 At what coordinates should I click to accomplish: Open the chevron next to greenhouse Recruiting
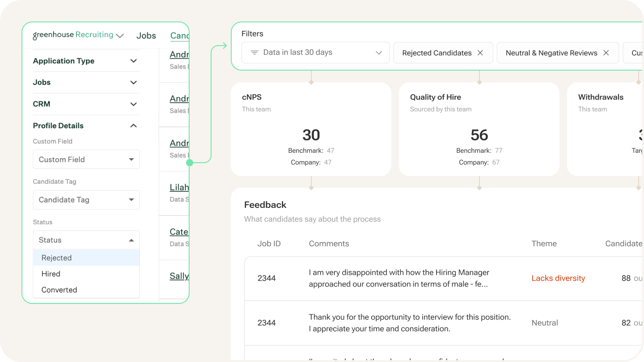click(120, 36)
